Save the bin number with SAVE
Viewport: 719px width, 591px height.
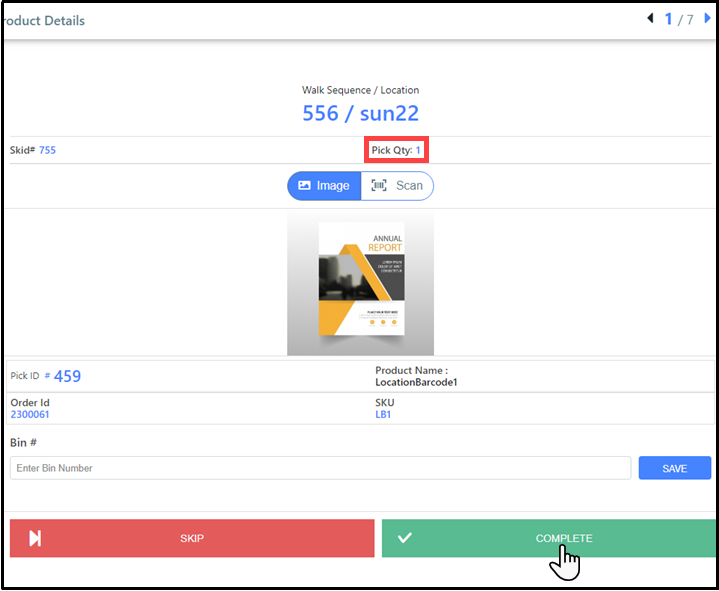pos(674,468)
